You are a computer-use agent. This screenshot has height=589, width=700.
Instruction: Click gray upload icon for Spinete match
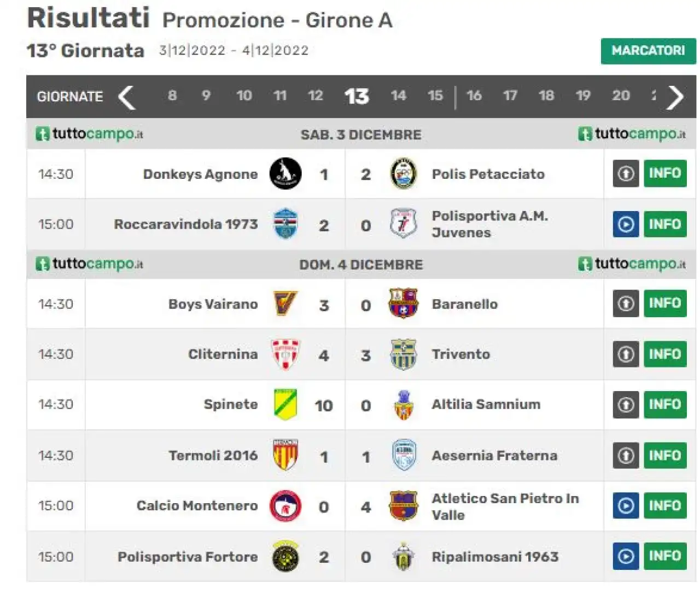626,405
